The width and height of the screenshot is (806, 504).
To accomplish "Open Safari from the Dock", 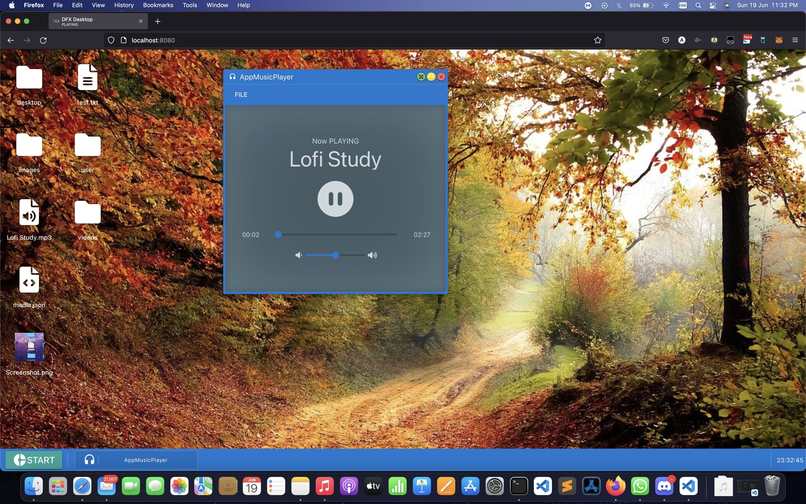I will (x=82, y=485).
